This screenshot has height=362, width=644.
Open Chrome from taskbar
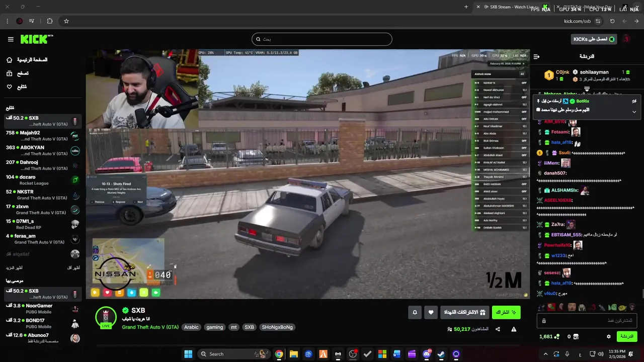tap(279, 354)
